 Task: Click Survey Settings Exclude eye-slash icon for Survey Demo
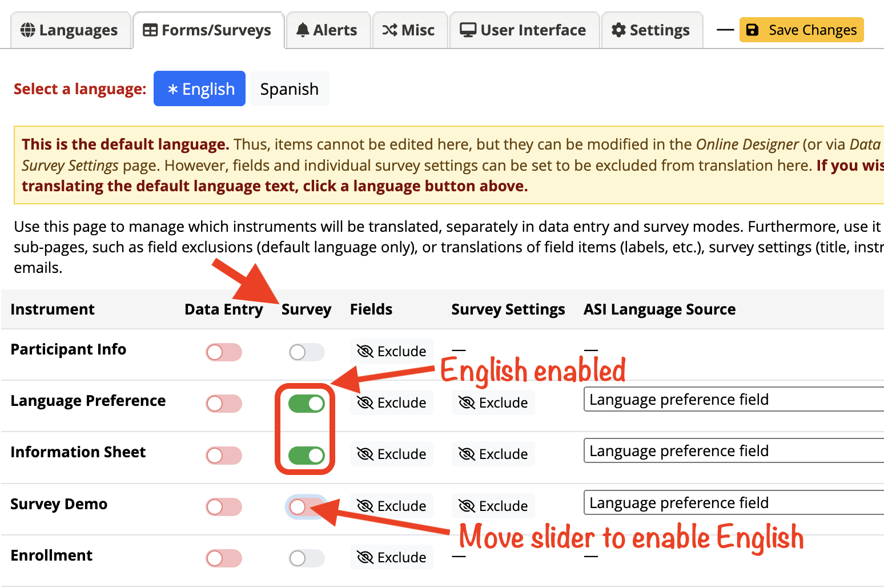pyautogui.click(x=467, y=506)
